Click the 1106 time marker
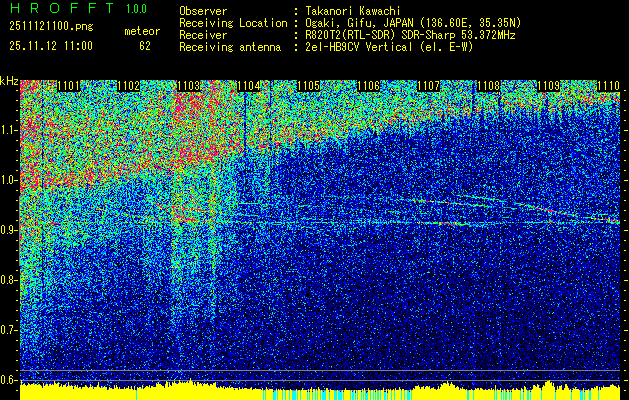This screenshot has width=629, height=400. pyautogui.click(x=369, y=86)
